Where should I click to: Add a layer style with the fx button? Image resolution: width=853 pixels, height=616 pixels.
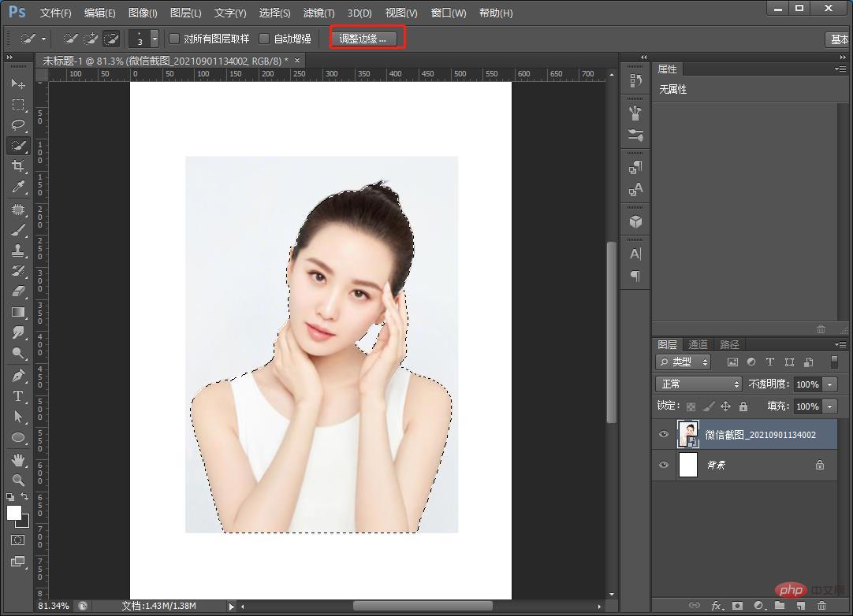pos(718,607)
